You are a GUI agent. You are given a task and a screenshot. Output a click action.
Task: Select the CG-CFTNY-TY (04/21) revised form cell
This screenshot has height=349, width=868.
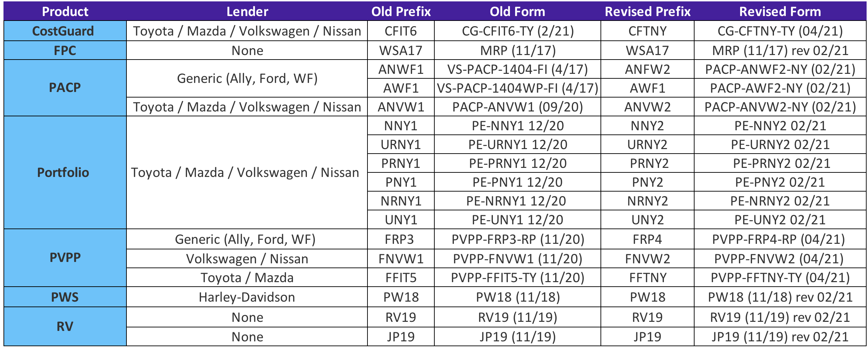click(x=780, y=31)
